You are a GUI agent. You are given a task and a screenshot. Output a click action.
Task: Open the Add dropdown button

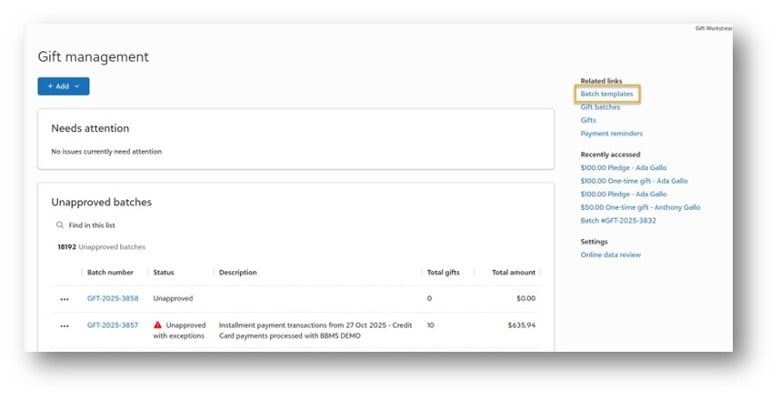click(63, 86)
